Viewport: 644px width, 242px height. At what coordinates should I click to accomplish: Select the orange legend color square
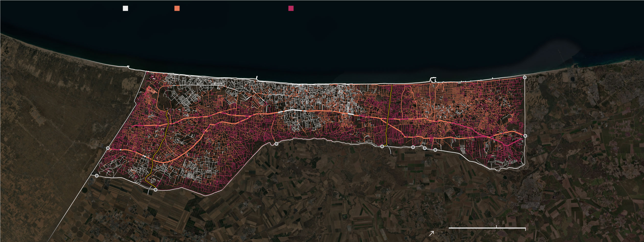point(177,8)
